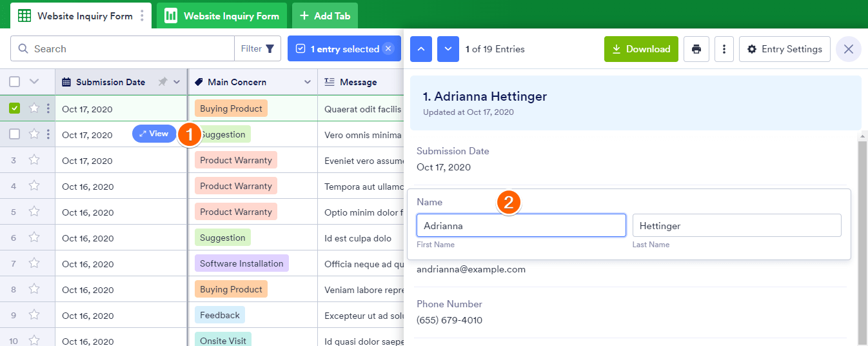Click the Buying Product orange tag in row 1
Screen dimensions: 868x346
(231, 108)
